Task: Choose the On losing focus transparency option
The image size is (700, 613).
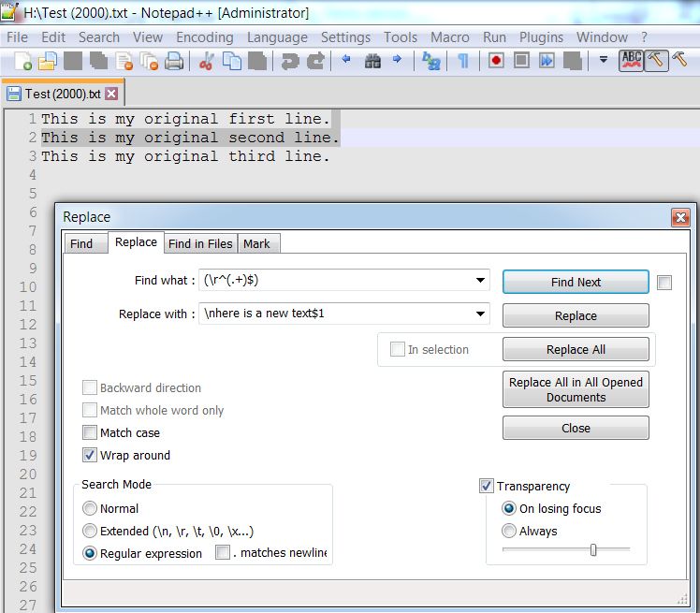Action: (508, 508)
